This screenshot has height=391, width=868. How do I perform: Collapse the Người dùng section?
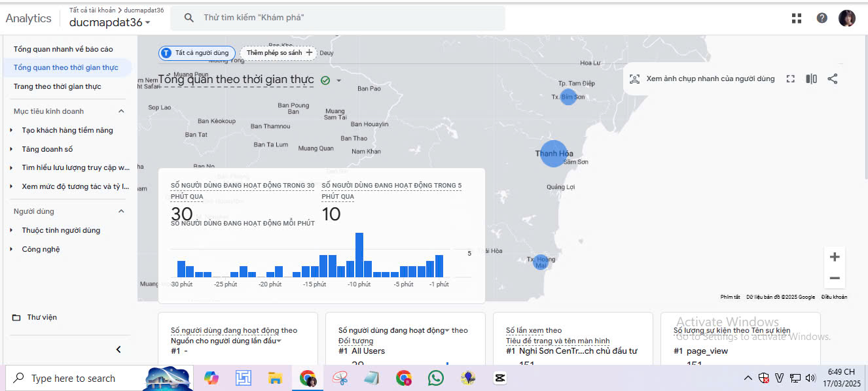[121, 211]
